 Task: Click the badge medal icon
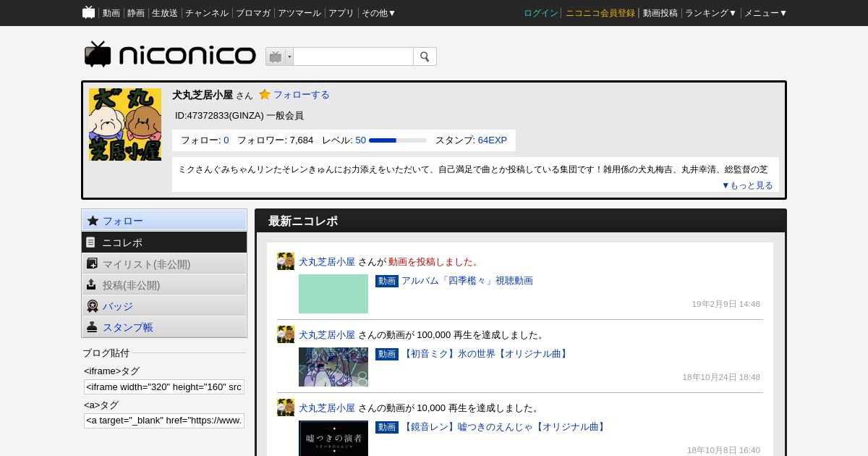(92, 305)
